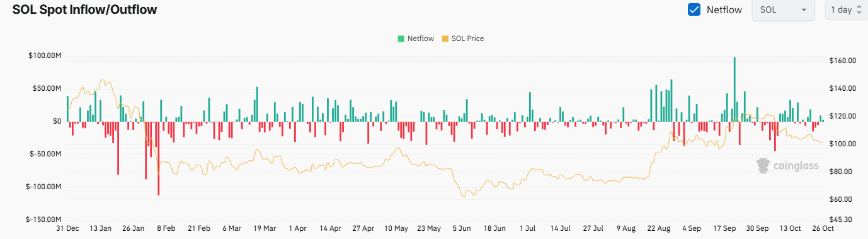The image size is (868, 239).
Task: Uncheck the Netflow checkbox
Action: click(694, 10)
